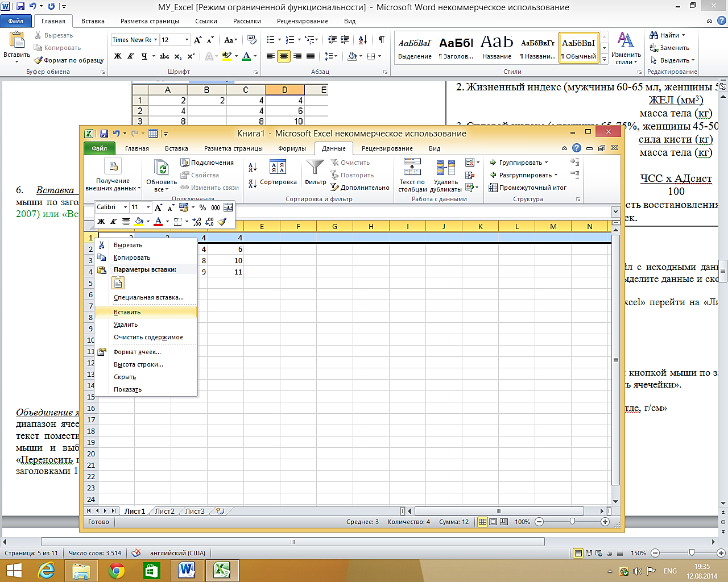The width and height of the screenshot is (728, 582).
Task: Toggle superscript in Word ribbon
Action: pyautogui.click(x=191, y=56)
